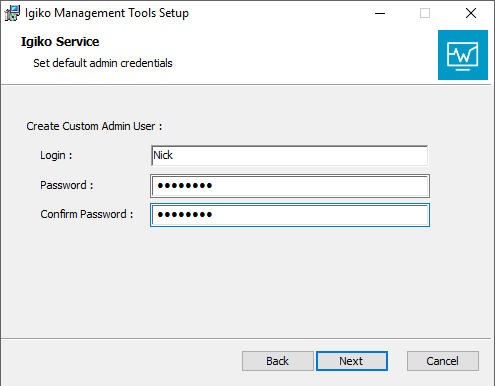The height and width of the screenshot is (386, 495).
Task: Click the Igiko monitor logo in the header
Action: (463, 55)
